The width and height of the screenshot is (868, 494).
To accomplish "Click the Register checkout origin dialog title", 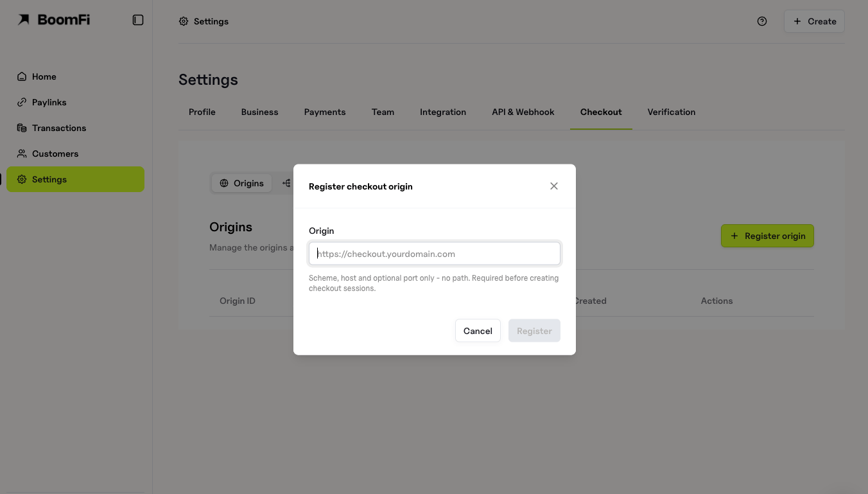I will 361,186.
